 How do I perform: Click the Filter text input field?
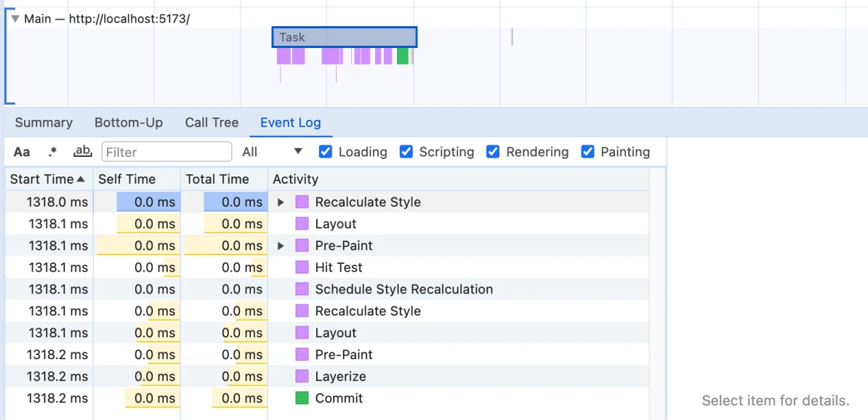tap(166, 152)
